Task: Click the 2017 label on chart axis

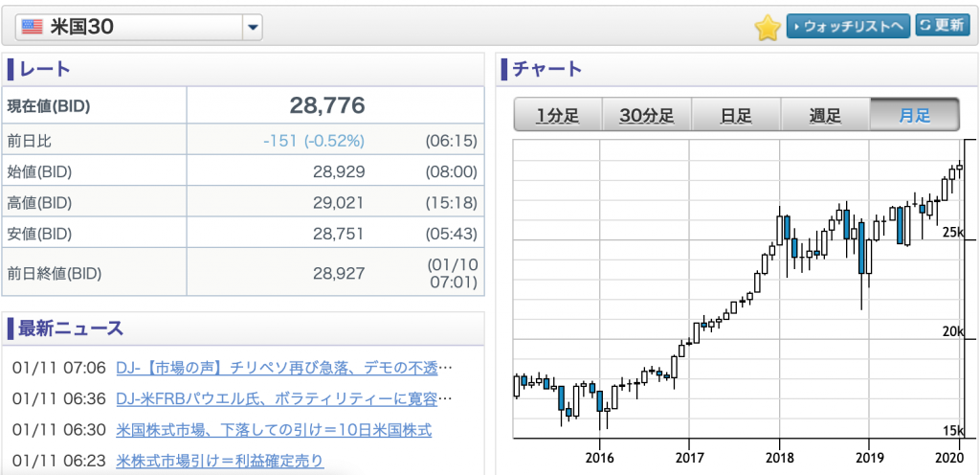Action: pyautogui.click(x=689, y=457)
